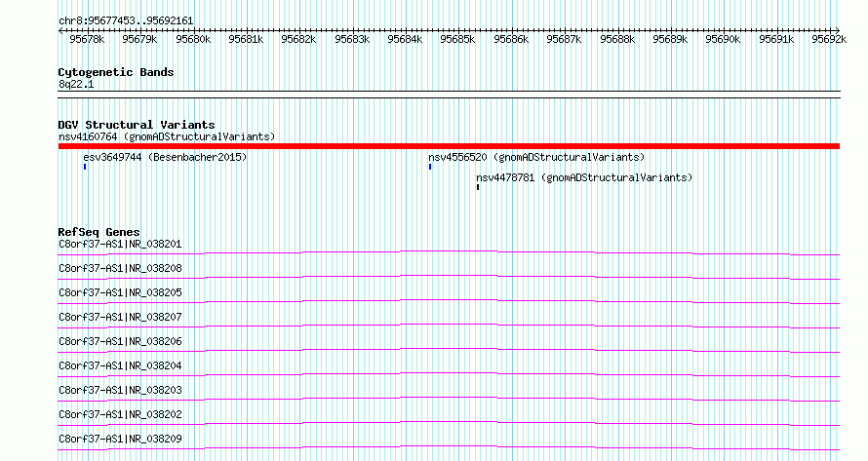Click the red nsv4160764 variant bar
The height and width of the screenshot is (461, 868).
449,146
